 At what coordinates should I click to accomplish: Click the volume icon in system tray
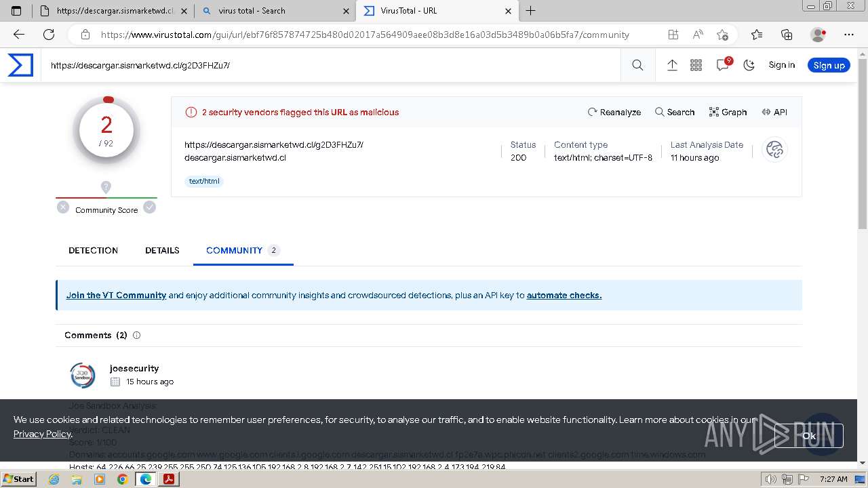coord(772,479)
